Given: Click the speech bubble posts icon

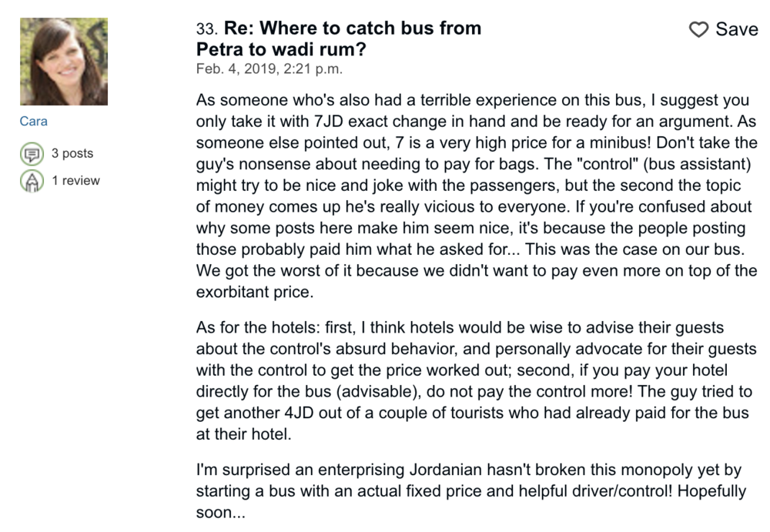Looking at the screenshot, I should [x=32, y=154].
